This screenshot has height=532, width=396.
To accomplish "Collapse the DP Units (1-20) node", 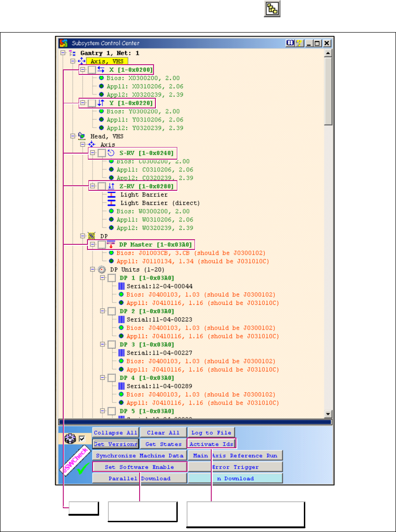I will click(x=93, y=269).
